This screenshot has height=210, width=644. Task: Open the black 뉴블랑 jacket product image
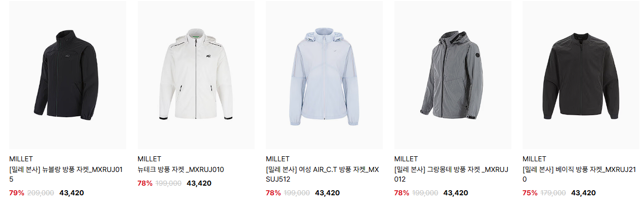coord(68,75)
